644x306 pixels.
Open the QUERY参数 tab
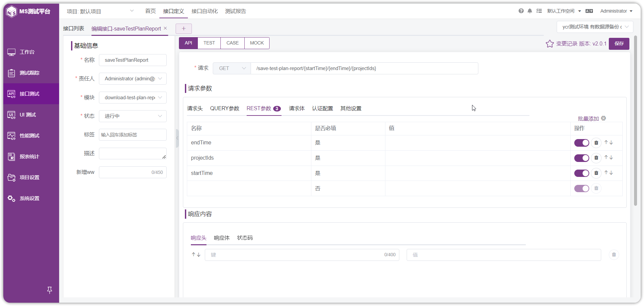225,109
